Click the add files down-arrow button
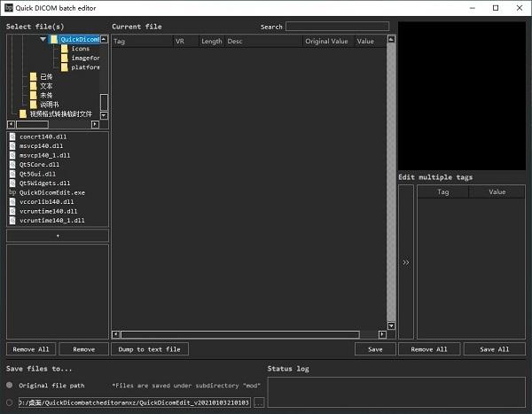The height and width of the screenshot is (414, 532). click(x=58, y=236)
